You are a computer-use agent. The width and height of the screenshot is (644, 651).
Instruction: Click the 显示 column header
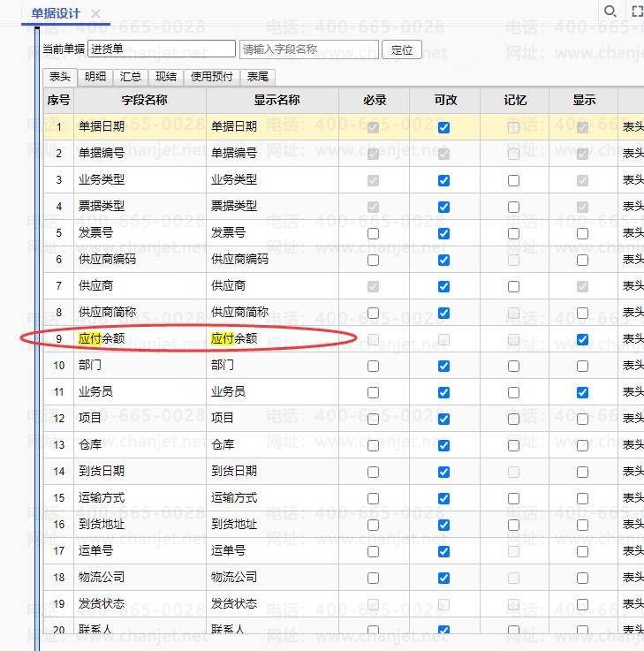[583, 100]
